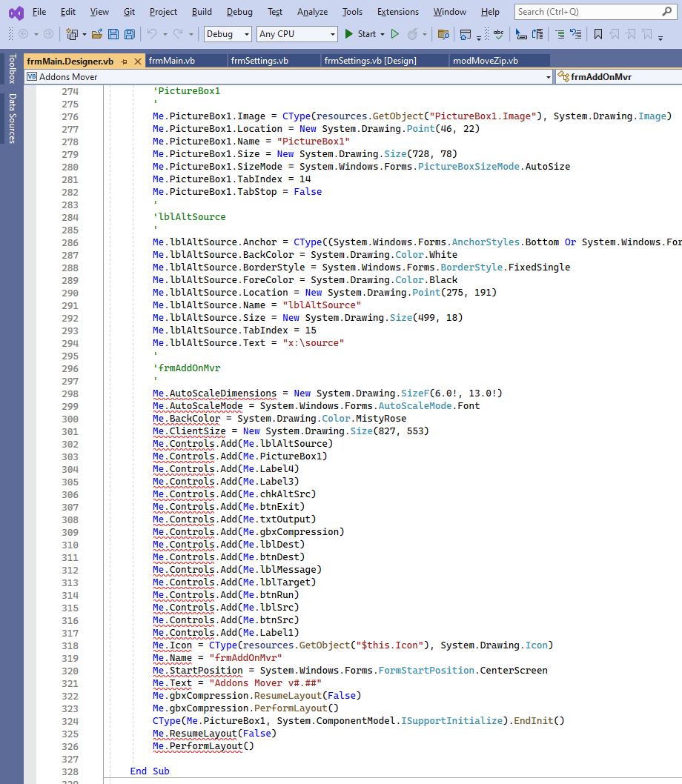Toggle a bookmark using the bookmark icon
682x784 pixels.
[x=598, y=34]
